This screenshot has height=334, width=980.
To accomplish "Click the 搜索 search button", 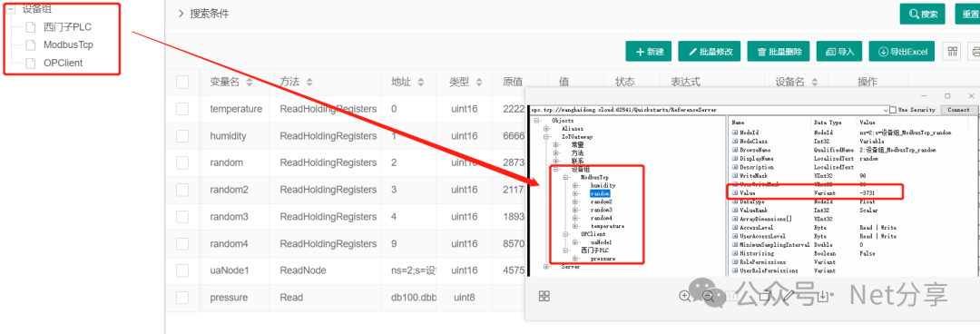I will 922,14.
